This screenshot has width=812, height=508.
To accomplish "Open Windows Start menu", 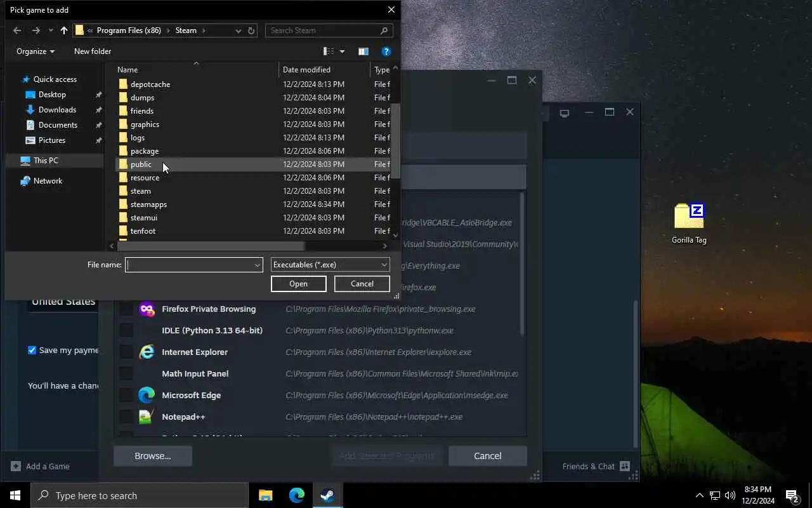I will pyautogui.click(x=15, y=495).
